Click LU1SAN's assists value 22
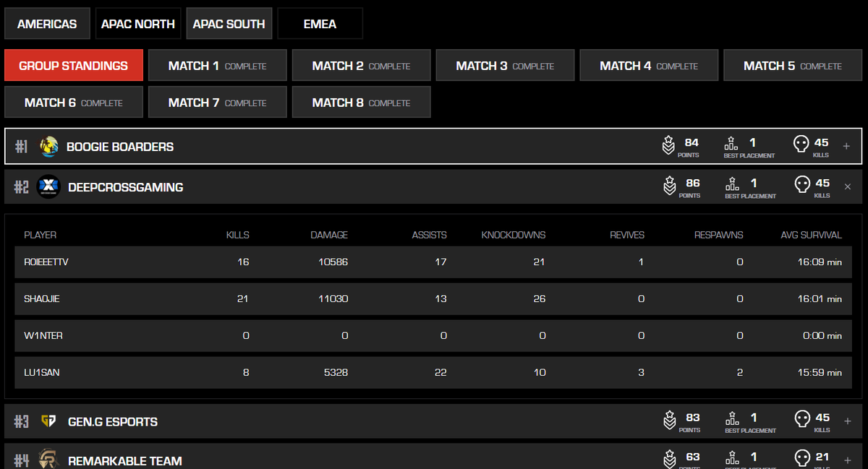Viewport: 868px width, 469px height. click(441, 373)
